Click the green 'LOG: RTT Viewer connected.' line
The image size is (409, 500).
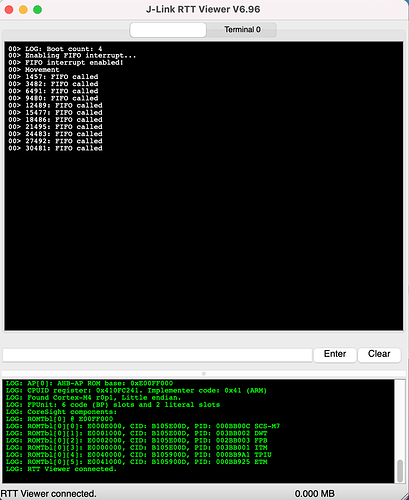[61, 469]
